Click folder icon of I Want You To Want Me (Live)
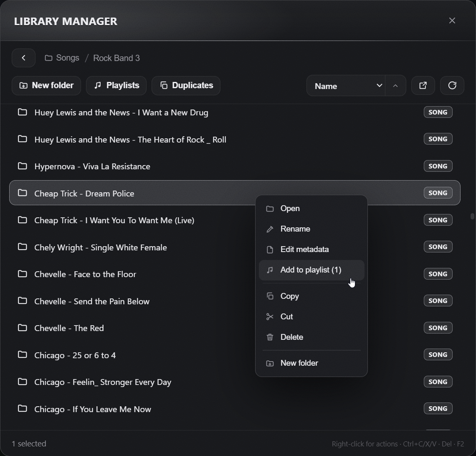This screenshot has width=476, height=456. point(23,220)
